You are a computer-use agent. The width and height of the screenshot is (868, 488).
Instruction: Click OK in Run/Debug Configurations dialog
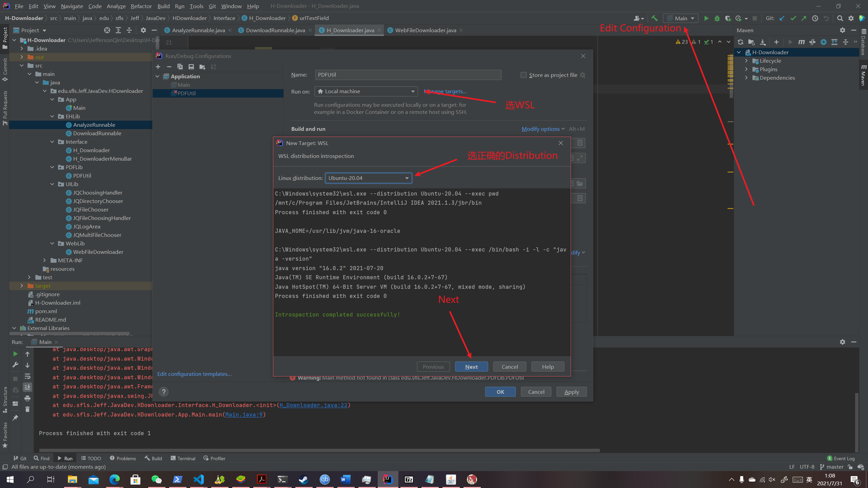(x=500, y=392)
